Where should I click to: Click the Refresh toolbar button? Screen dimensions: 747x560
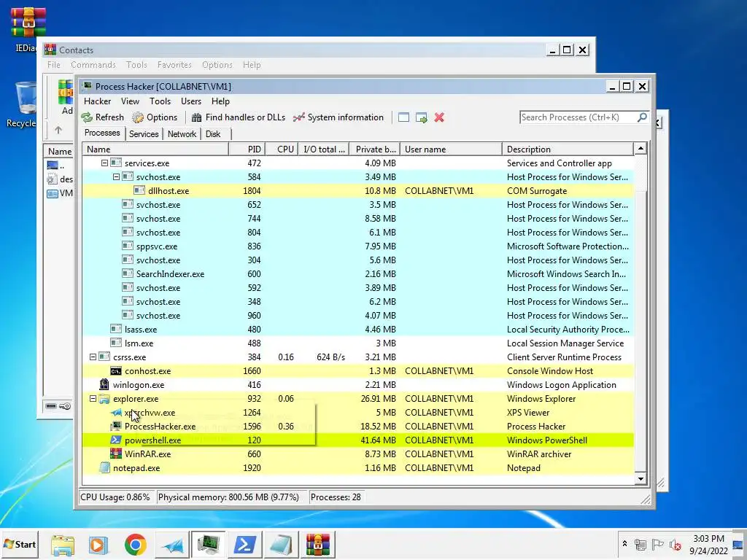click(102, 117)
